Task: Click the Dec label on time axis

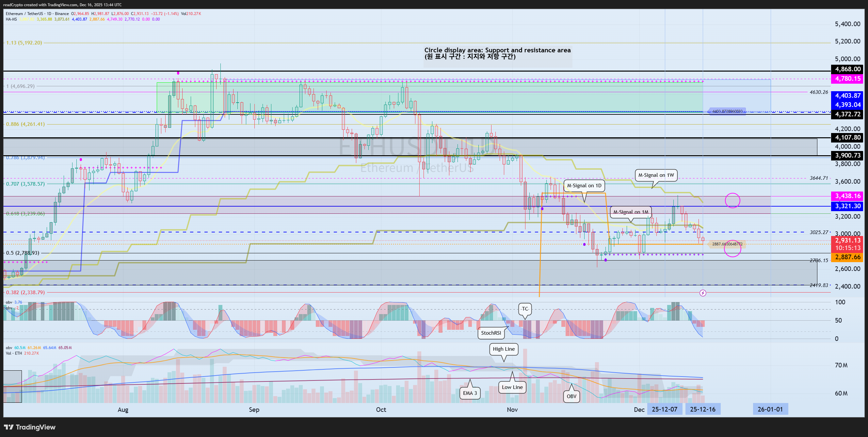Action: point(639,409)
